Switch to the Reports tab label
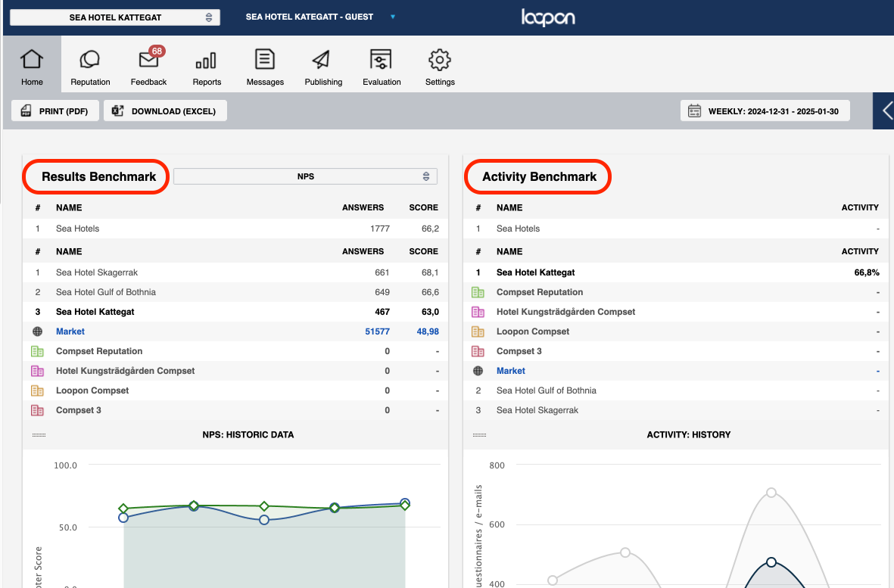 coord(207,82)
